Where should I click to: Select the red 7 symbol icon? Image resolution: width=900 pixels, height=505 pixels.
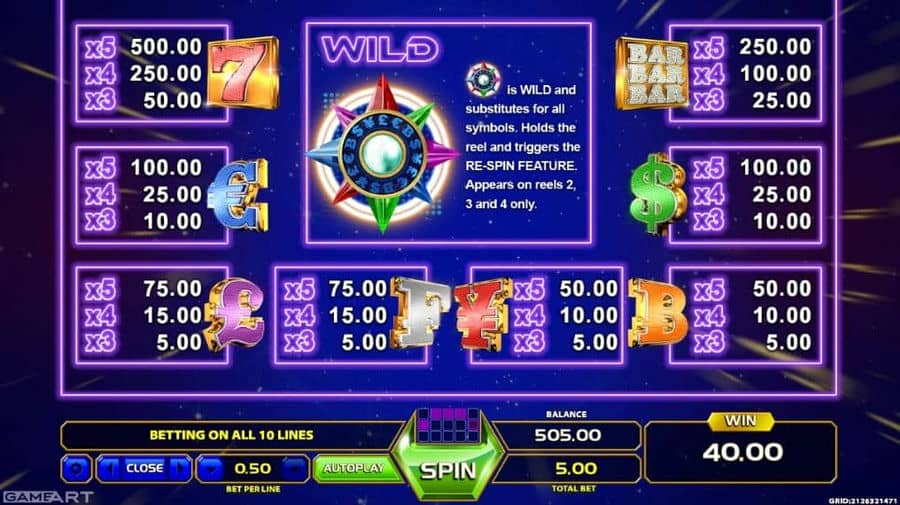244,73
